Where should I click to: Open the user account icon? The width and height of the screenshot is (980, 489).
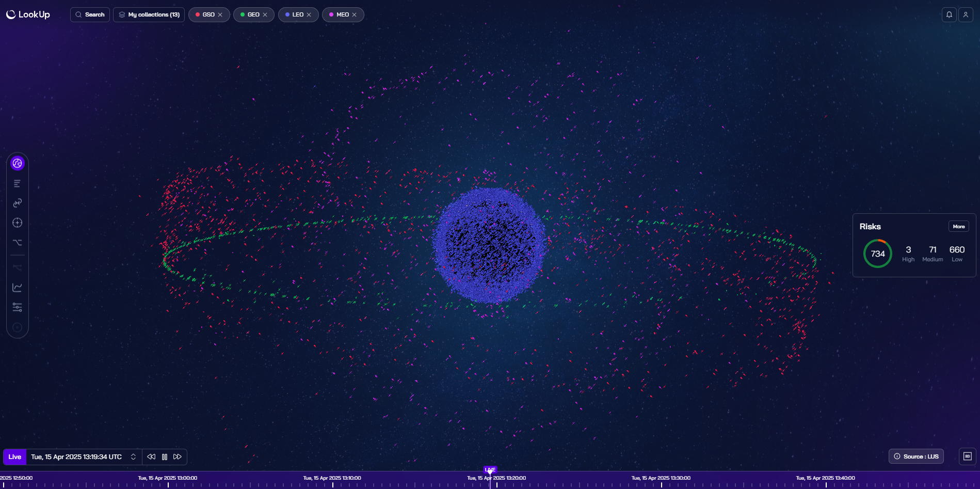coord(966,14)
